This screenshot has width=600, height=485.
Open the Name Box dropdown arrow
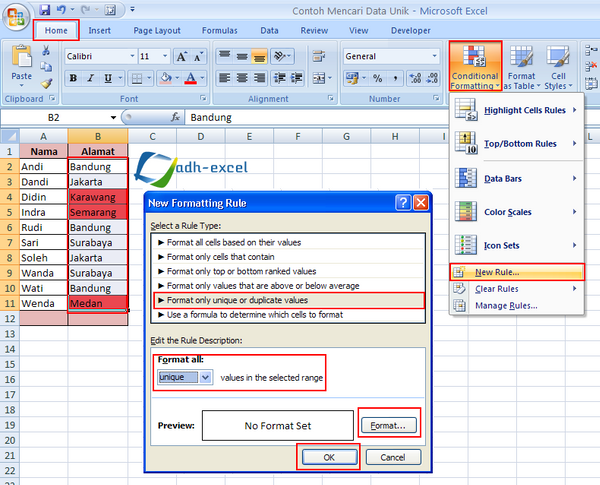pyautogui.click(x=113, y=118)
